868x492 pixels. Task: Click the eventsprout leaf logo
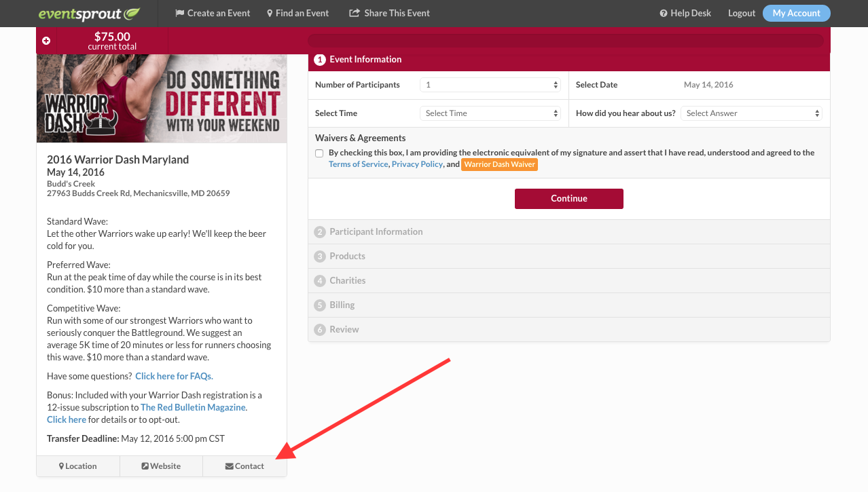[89, 14]
